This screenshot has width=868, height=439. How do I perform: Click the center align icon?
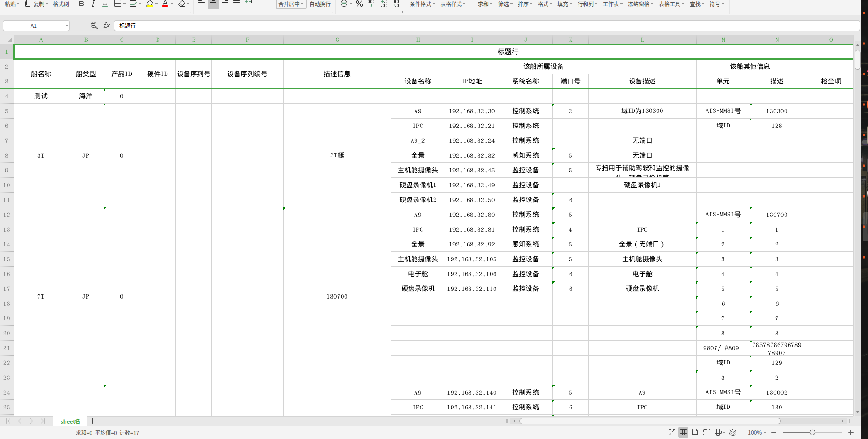(213, 4)
